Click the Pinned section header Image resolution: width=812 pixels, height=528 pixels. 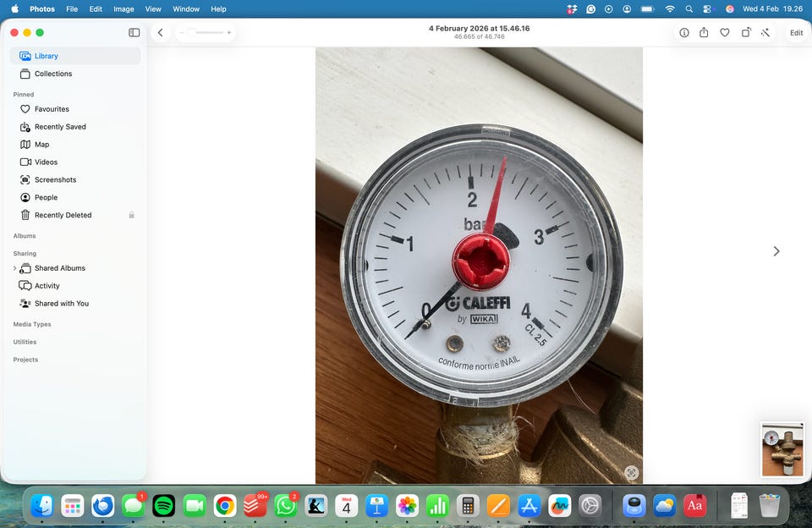pos(24,94)
